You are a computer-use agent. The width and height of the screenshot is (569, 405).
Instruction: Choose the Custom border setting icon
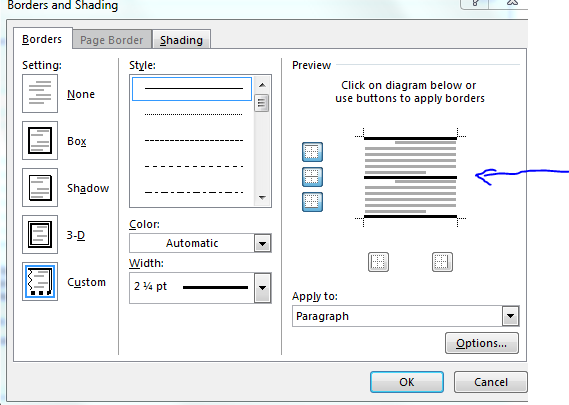[40, 282]
